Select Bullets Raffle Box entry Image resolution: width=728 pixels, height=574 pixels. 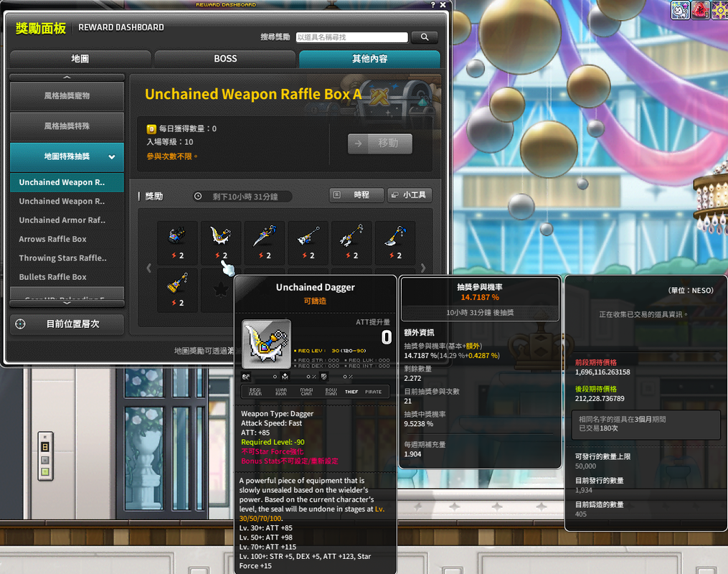67,277
